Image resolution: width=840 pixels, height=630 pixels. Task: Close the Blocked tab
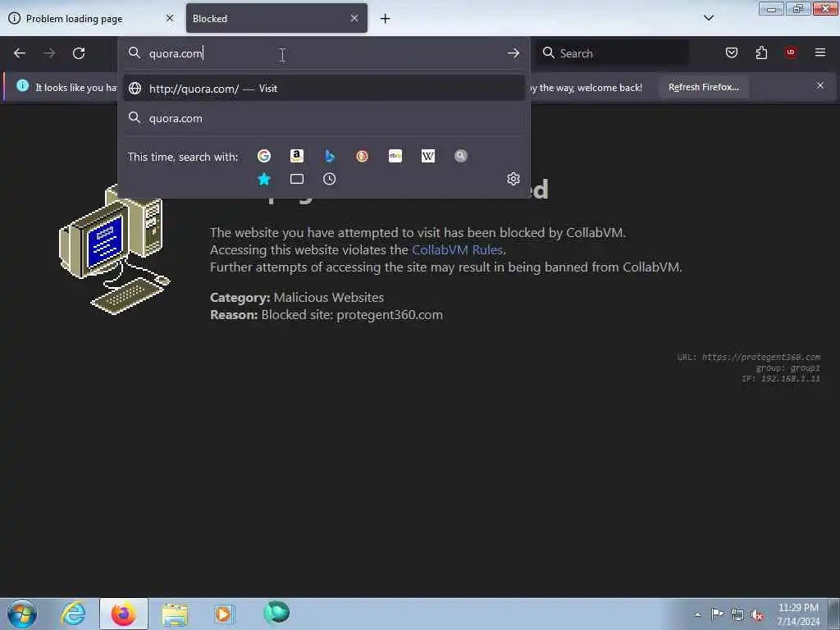[354, 18]
